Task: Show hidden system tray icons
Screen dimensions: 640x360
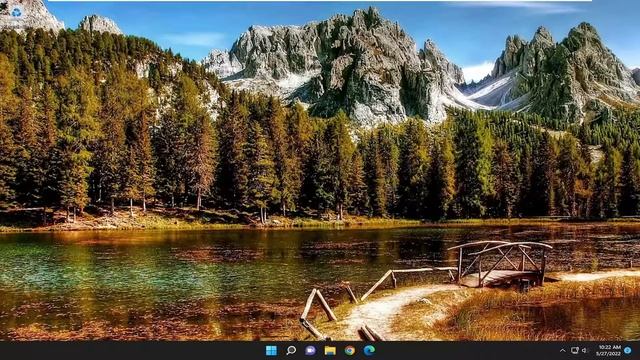Action: (562, 351)
